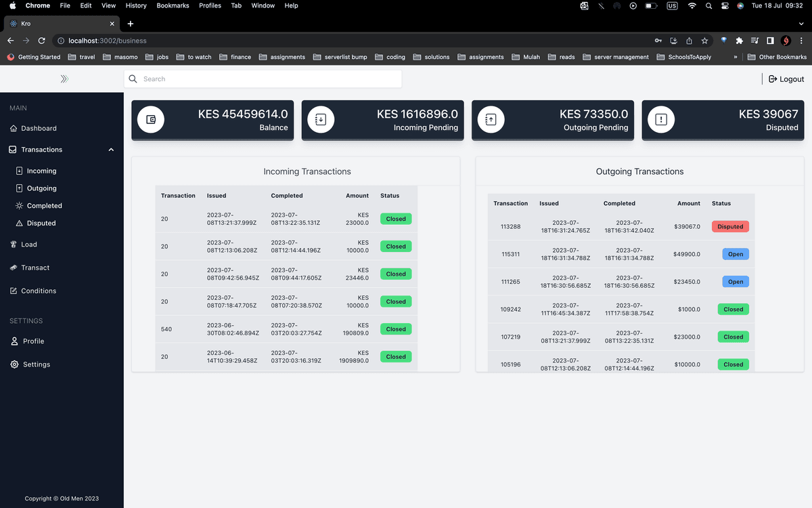The height and width of the screenshot is (508, 812).
Task: Open the Incoming transactions submenu item
Action: 41,171
